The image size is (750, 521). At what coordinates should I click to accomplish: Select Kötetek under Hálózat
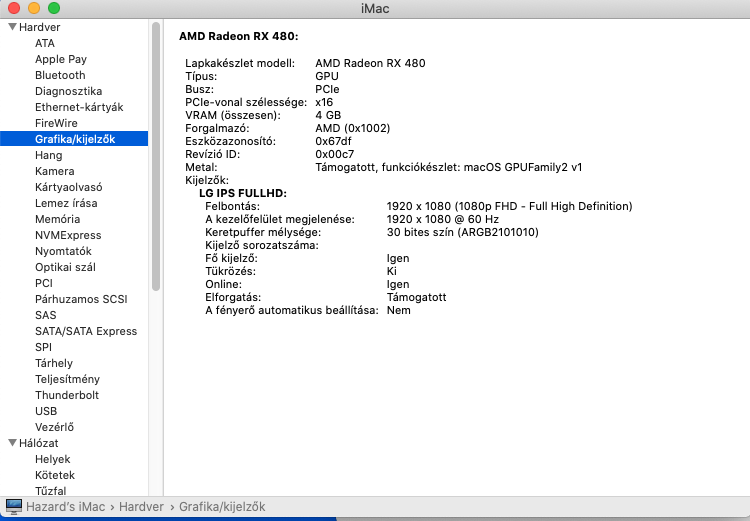pyautogui.click(x=55, y=475)
